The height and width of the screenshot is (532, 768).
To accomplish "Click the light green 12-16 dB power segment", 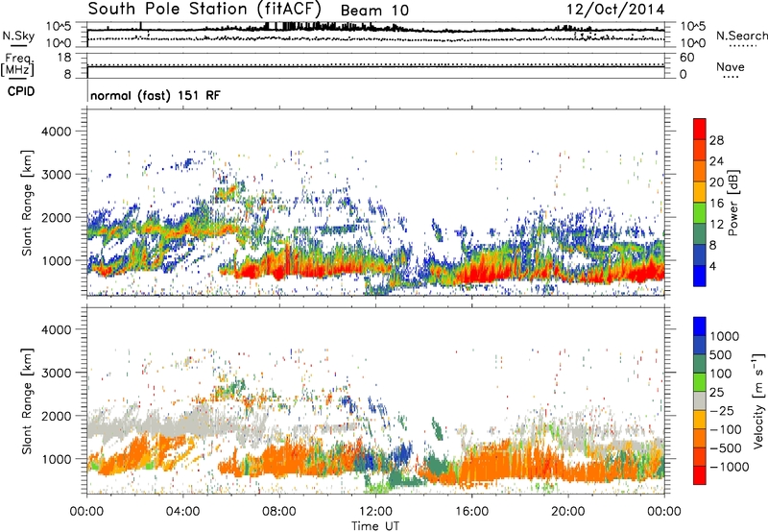I will pos(700,212).
